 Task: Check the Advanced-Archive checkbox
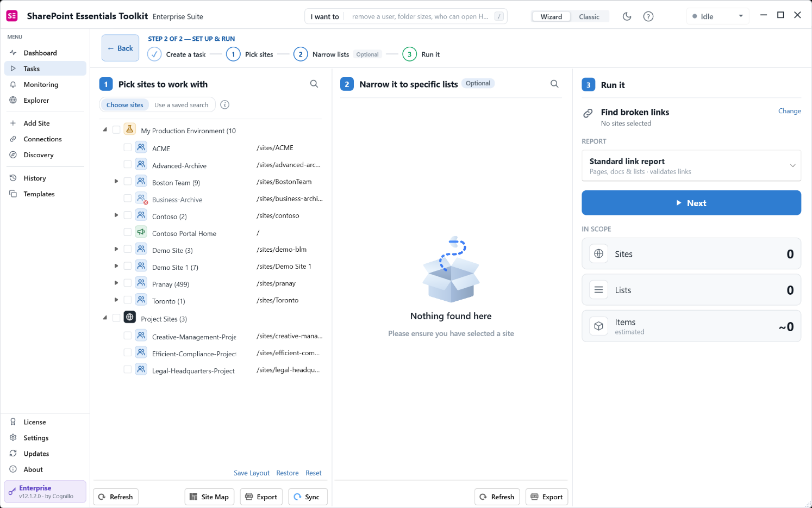point(128,164)
